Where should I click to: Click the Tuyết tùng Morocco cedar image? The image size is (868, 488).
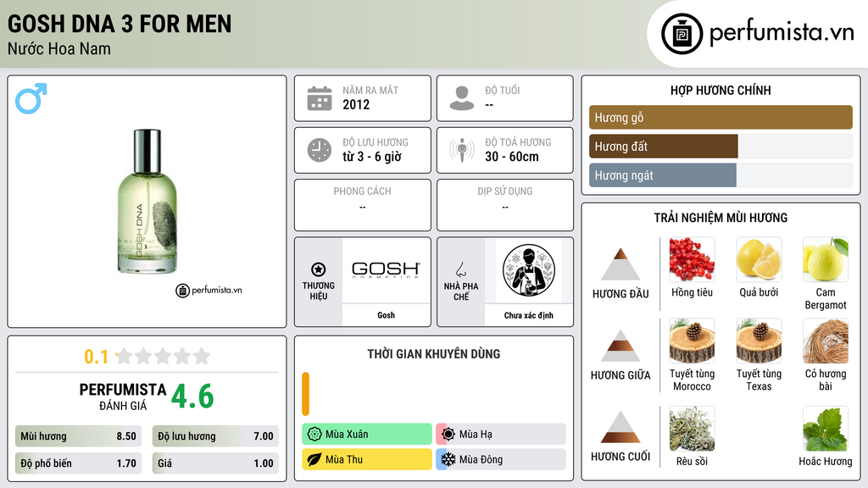click(x=692, y=341)
